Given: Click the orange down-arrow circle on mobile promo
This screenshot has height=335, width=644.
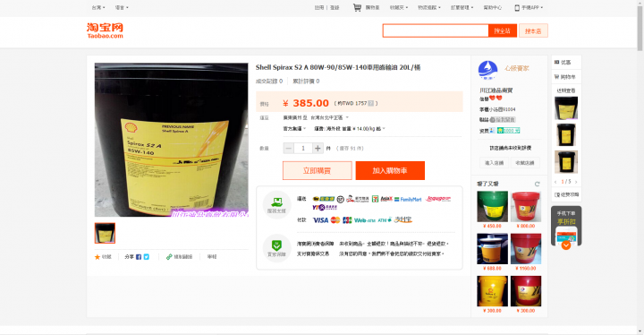Looking at the screenshot, I should click(566, 245).
